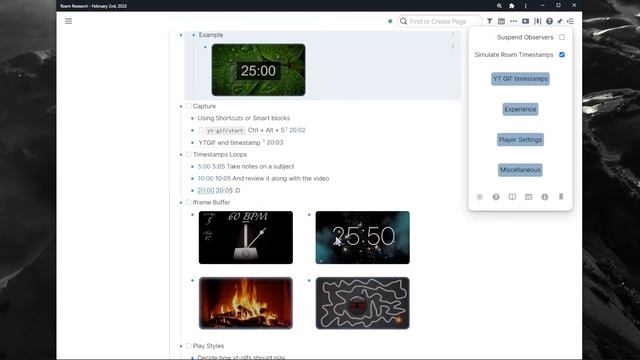Image resolution: width=640 pixels, height=360 pixels.
Task: Collapse the Capture block bullet
Action: pos(181,107)
